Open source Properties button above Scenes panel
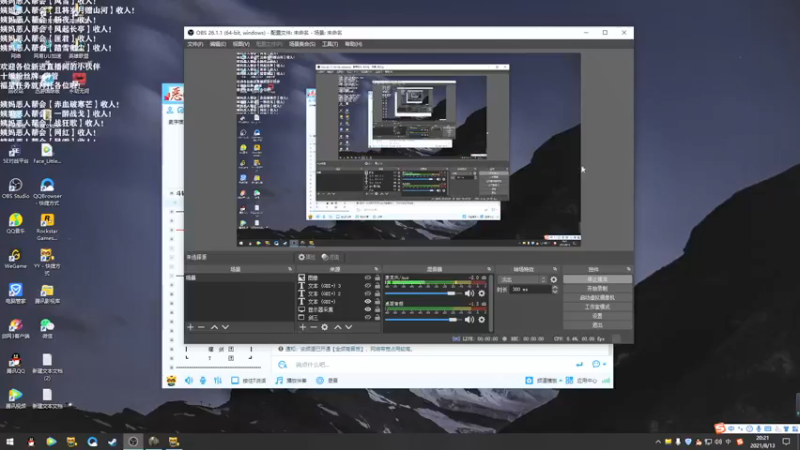The height and width of the screenshot is (450, 800). pyautogui.click(x=307, y=257)
